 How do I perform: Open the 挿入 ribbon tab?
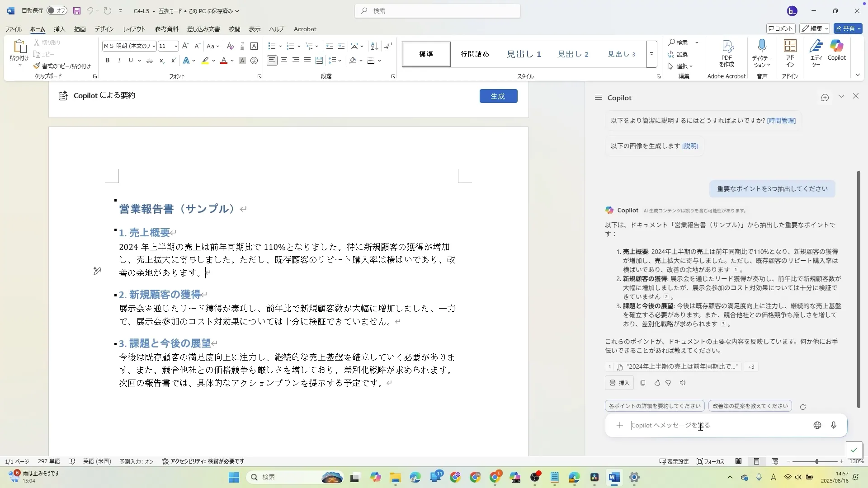(x=59, y=29)
